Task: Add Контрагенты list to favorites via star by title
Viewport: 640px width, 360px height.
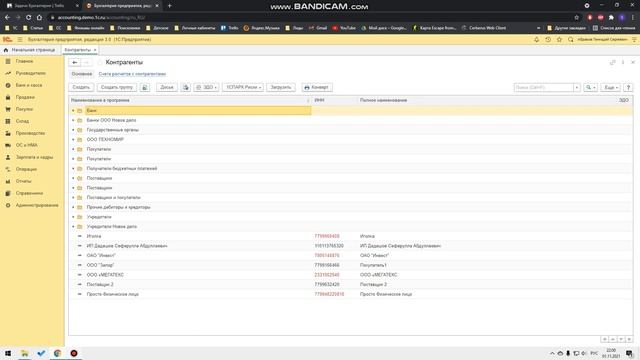Action: click(100, 62)
